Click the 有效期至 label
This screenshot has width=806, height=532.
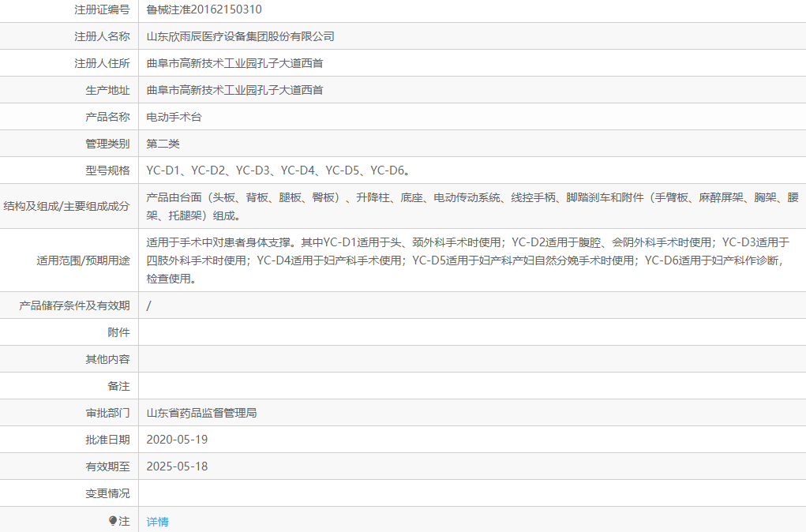tap(107, 466)
